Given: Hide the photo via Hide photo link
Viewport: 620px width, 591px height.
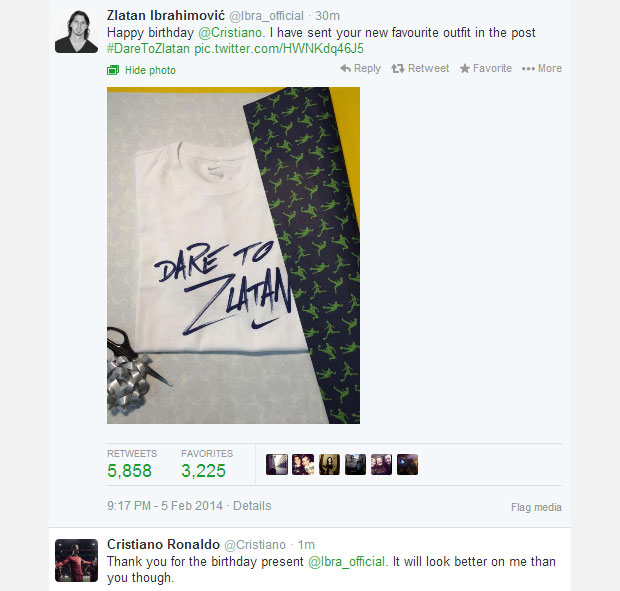Looking at the screenshot, I should [x=150, y=70].
